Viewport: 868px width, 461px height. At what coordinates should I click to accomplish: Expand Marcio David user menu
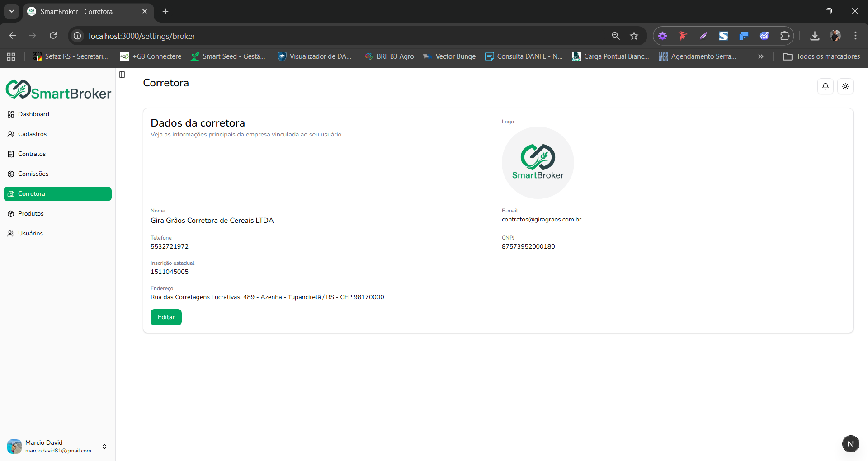104,447
